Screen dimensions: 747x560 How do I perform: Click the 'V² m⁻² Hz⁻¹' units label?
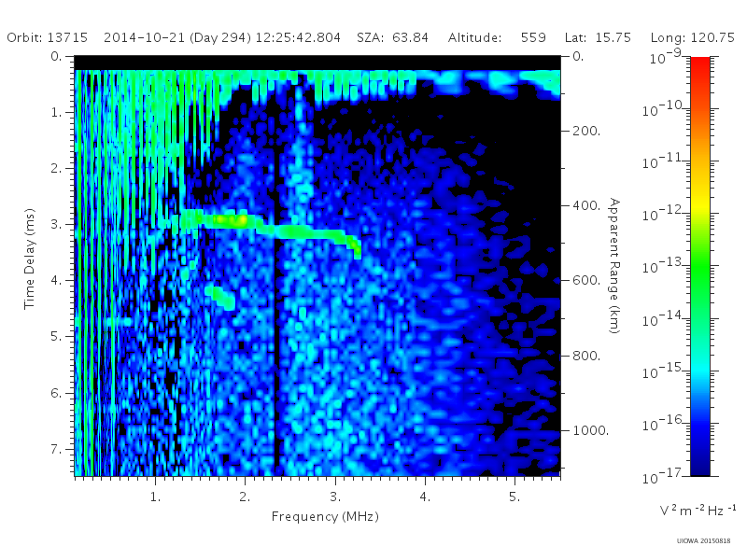point(698,511)
